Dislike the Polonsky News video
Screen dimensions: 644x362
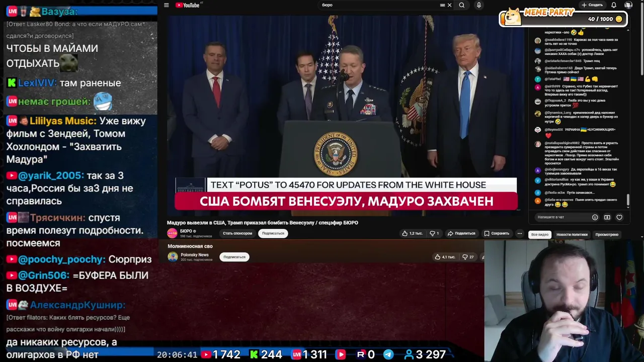pyautogui.click(x=468, y=257)
